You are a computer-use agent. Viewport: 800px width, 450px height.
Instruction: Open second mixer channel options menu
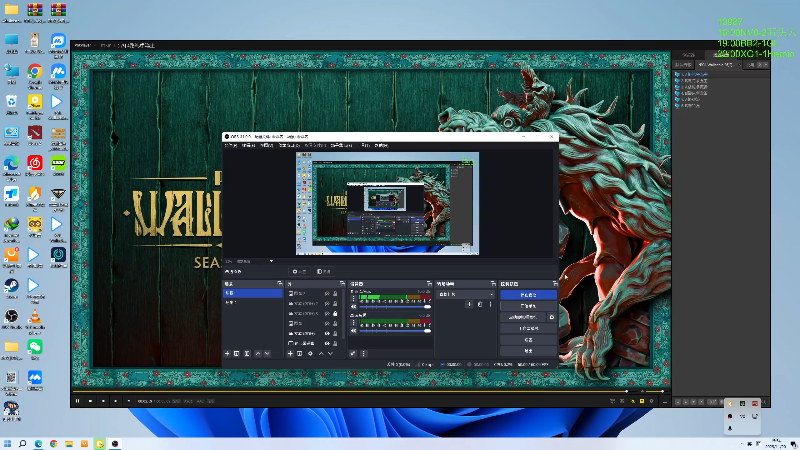tap(354, 322)
